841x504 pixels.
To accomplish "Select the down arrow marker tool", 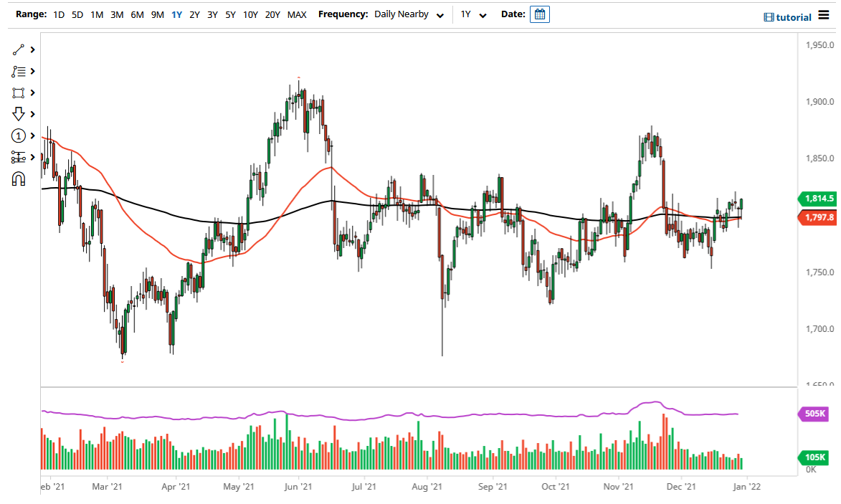I will pos(18,114).
